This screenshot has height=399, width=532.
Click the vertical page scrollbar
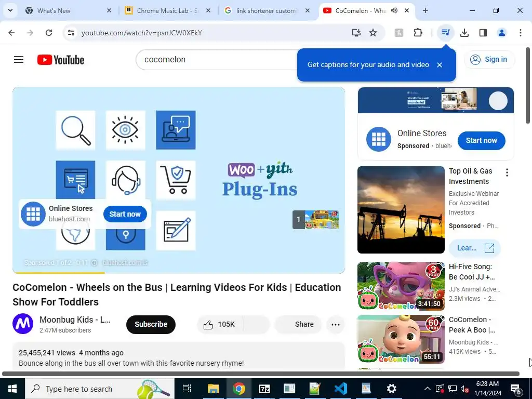coord(528,86)
